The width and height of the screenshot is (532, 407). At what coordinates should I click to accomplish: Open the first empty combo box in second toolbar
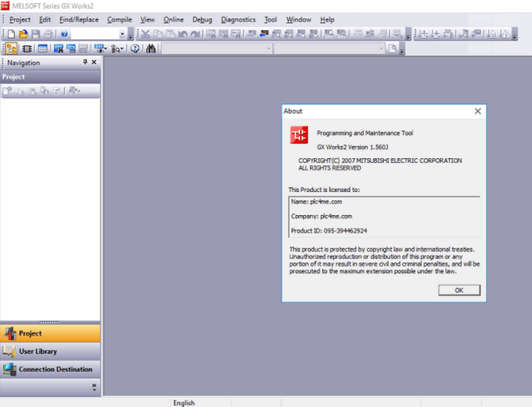pyautogui.click(x=217, y=49)
